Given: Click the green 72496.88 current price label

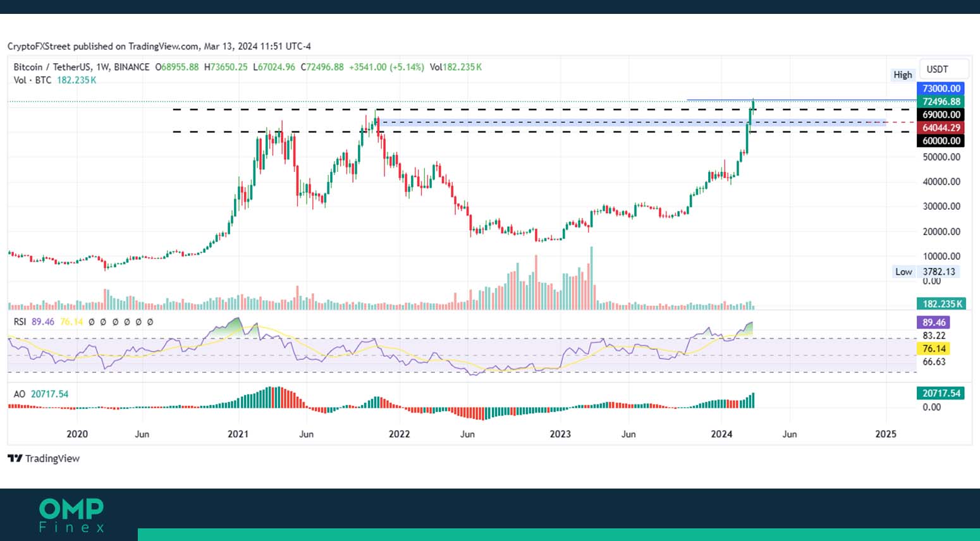Looking at the screenshot, I should (941, 102).
